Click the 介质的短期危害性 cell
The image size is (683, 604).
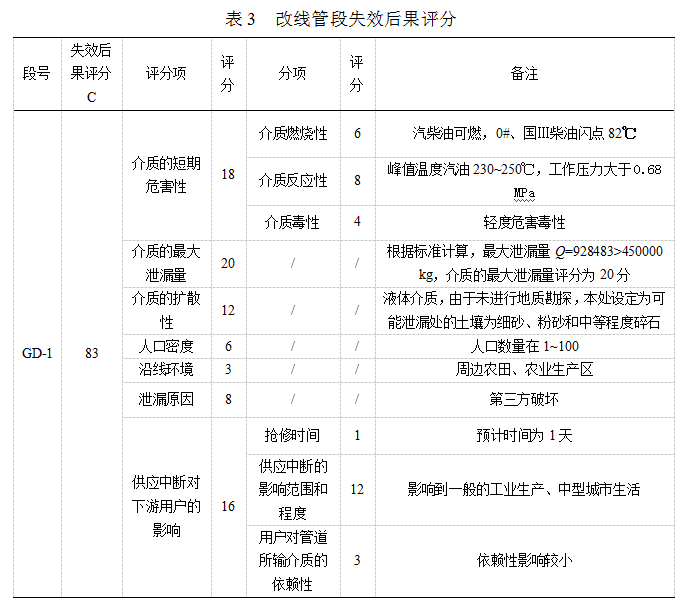pyautogui.click(x=166, y=174)
